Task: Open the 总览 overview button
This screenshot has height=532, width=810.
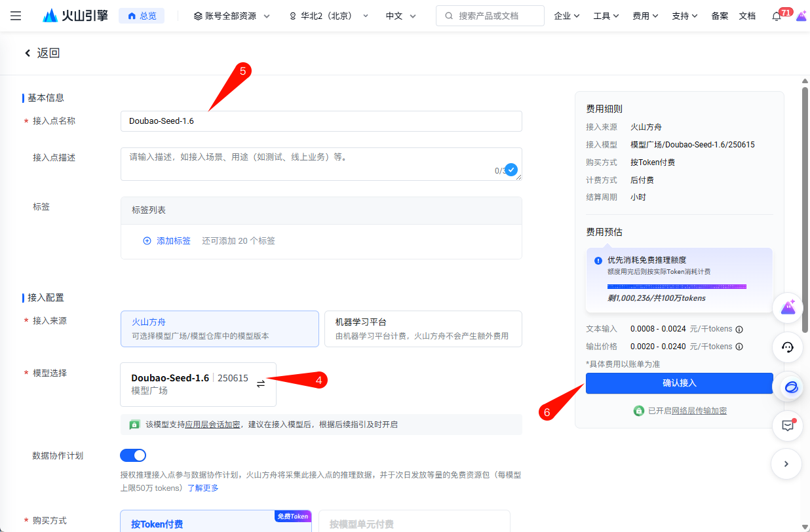Action: point(142,16)
